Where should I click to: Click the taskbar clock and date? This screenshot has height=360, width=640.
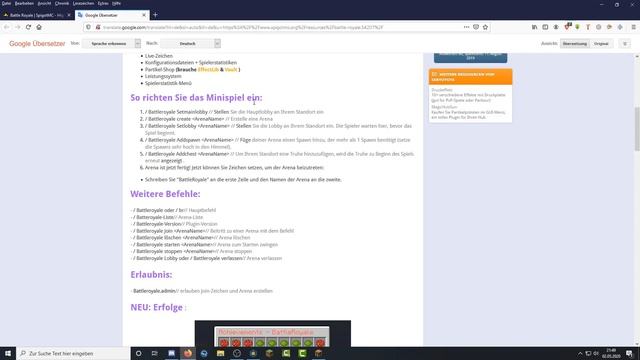[x=611, y=353]
